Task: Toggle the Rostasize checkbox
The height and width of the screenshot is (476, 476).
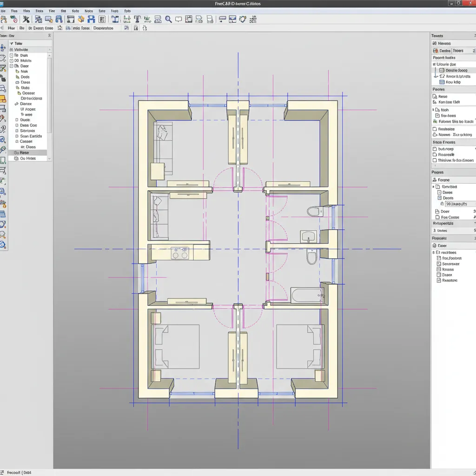Action: [x=435, y=129]
